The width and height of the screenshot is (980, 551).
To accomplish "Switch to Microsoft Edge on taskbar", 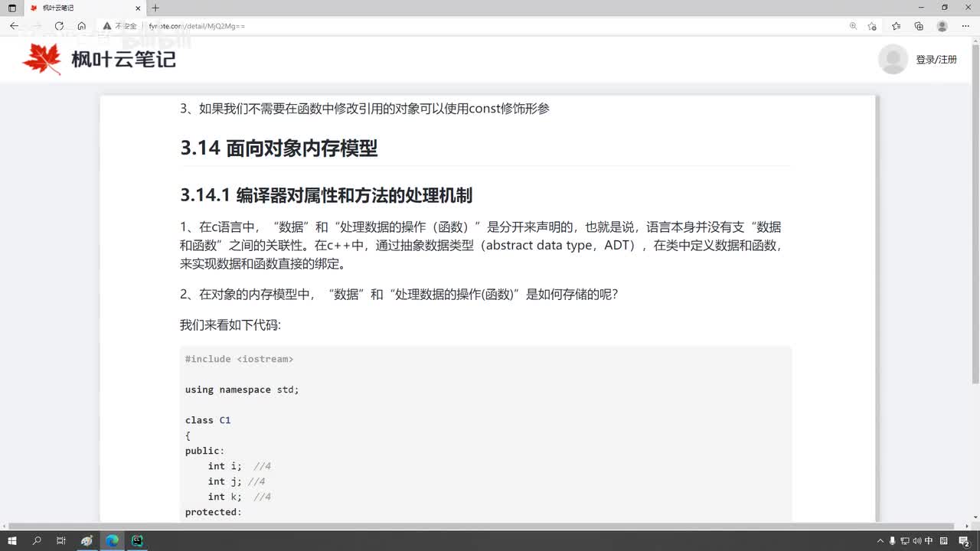I will point(112,541).
